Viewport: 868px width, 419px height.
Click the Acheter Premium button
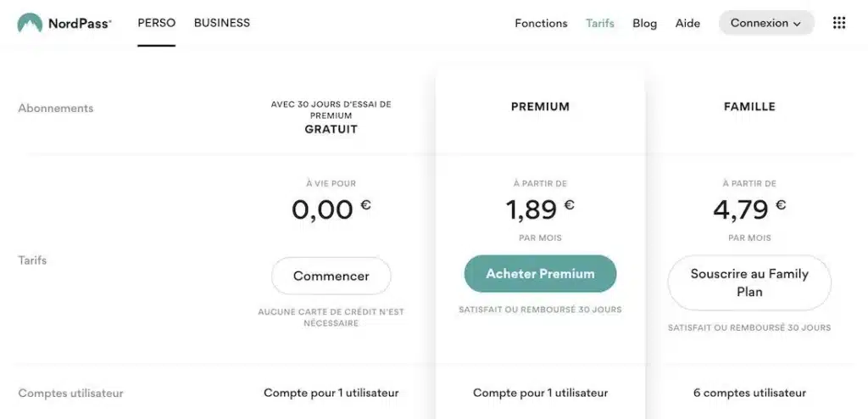540,274
